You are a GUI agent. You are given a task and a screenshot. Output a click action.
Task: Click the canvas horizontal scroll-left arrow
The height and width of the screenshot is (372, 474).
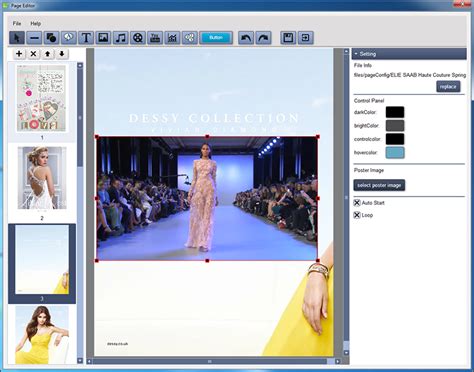pos(89,361)
